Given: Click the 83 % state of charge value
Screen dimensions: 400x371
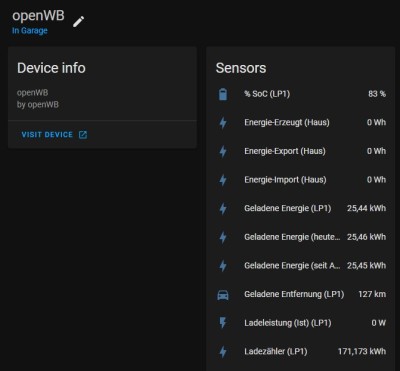Looking at the screenshot, I should click(x=377, y=94).
